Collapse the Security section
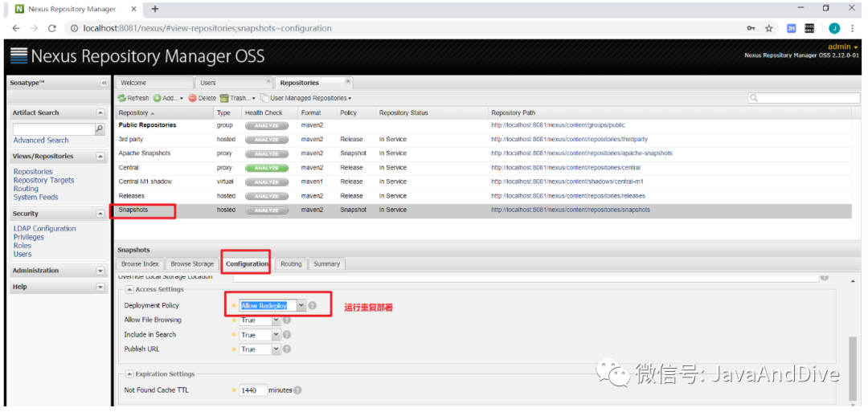Screen dimensions: 868x412 (100, 214)
